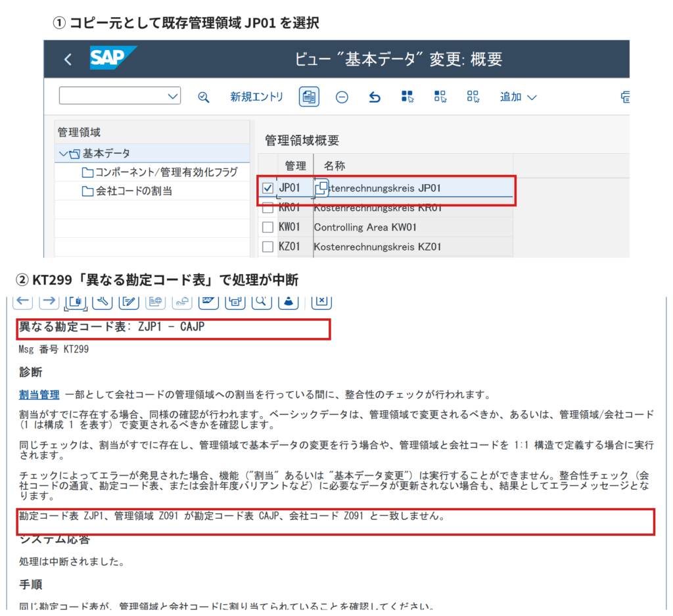Click the SAP logo in the header
This screenshot has height=616, width=673.
pos(113,57)
